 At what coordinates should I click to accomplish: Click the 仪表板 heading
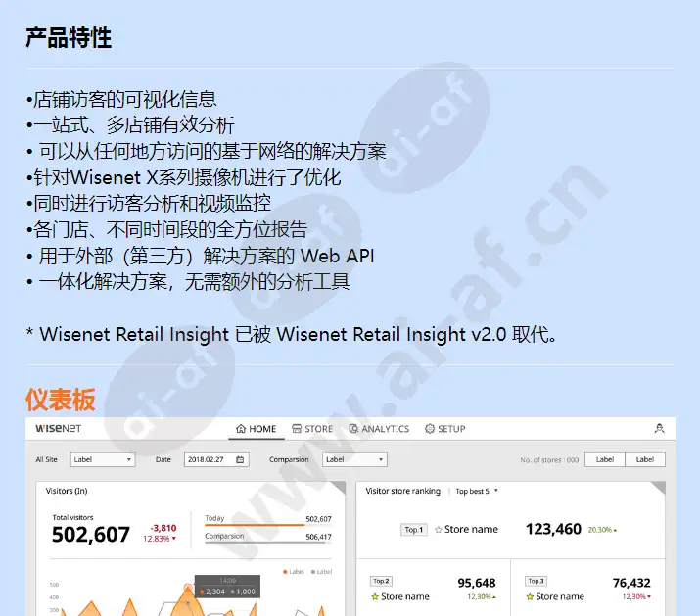coord(61,400)
